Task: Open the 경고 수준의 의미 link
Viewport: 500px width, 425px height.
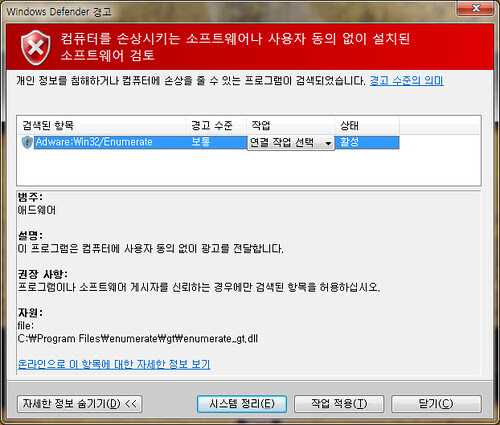Action: coord(406,80)
